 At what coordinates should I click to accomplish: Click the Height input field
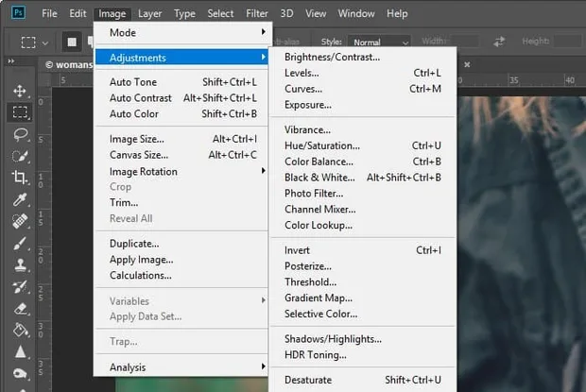point(568,41)
